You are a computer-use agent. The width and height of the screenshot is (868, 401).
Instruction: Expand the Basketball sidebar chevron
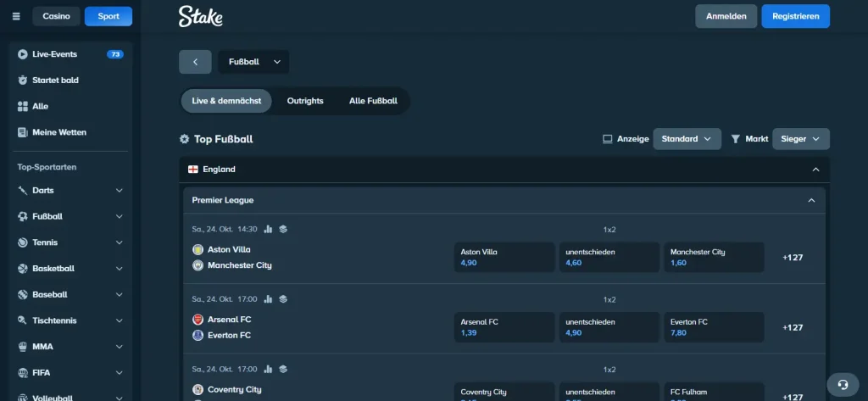[x=119, y=269]
